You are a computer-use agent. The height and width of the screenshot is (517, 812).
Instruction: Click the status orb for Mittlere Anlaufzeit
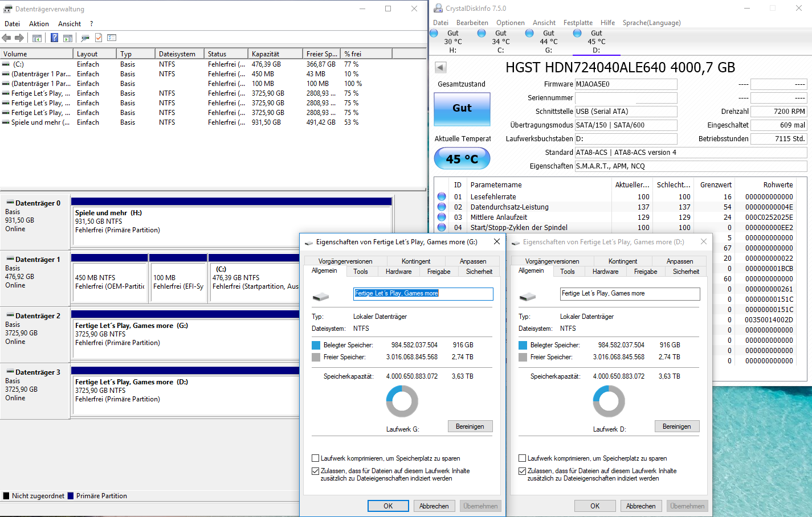(x=442, y=217)
